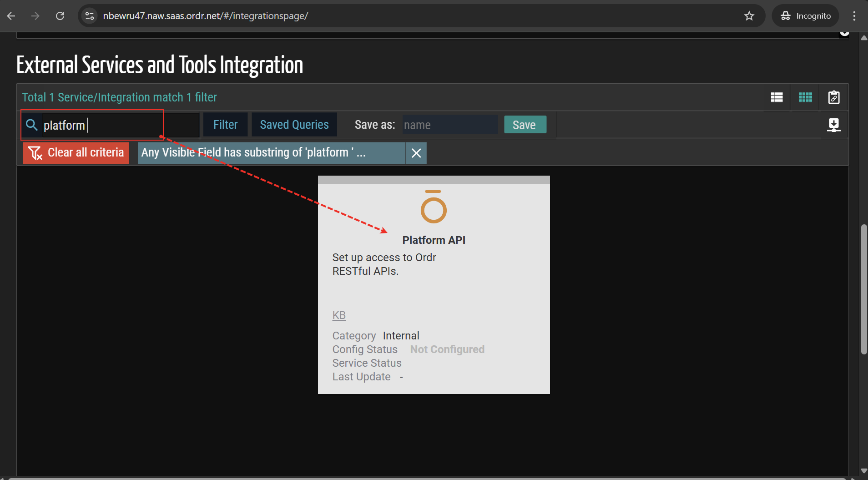
Task: Focus the Save as name field
Action: click(x=450, y=125)
